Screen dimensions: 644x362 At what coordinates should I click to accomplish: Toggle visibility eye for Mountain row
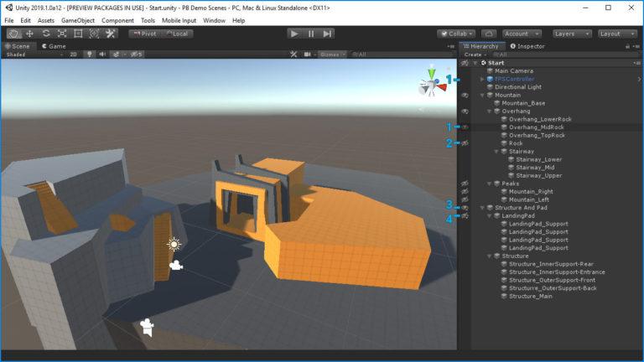point(465,96)
